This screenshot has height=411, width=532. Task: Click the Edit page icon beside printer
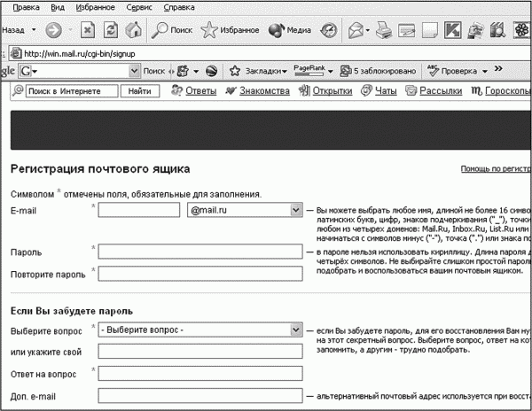point(406,30)
